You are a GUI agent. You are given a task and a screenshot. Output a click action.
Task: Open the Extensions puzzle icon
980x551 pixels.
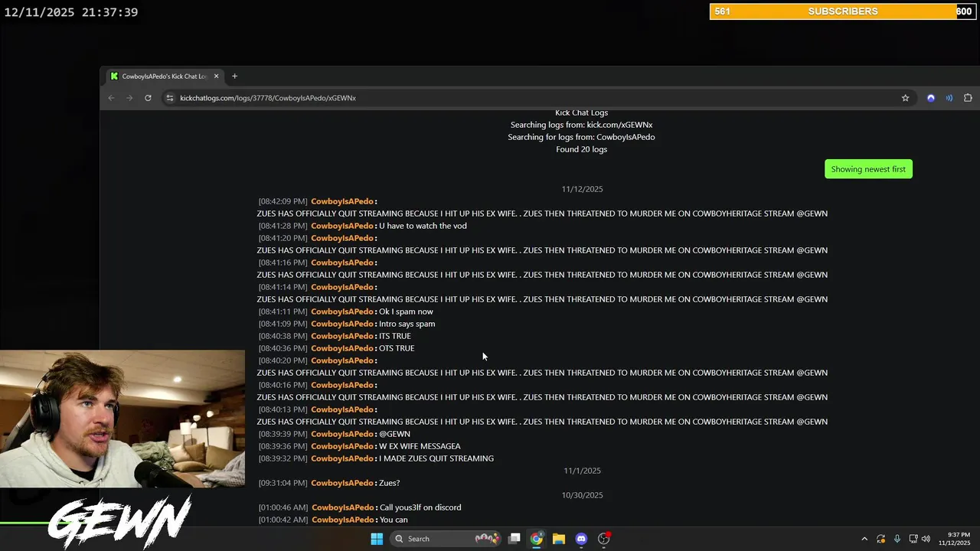point(968,98)
